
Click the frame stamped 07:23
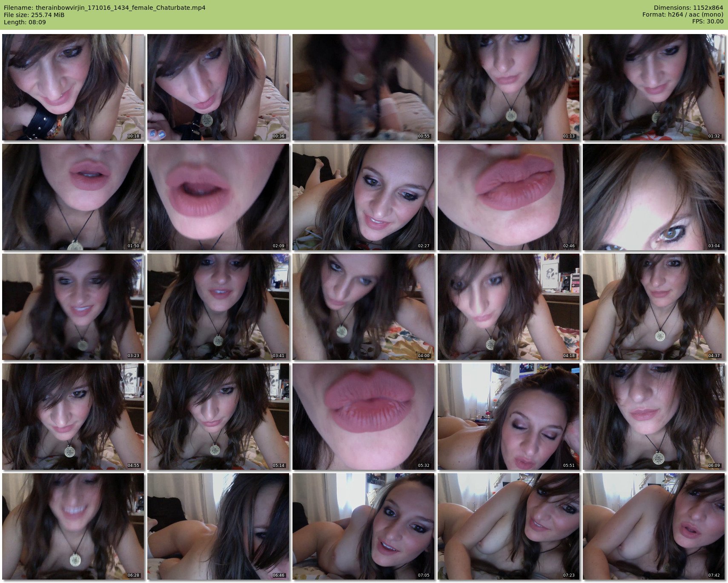click(509, 526)
